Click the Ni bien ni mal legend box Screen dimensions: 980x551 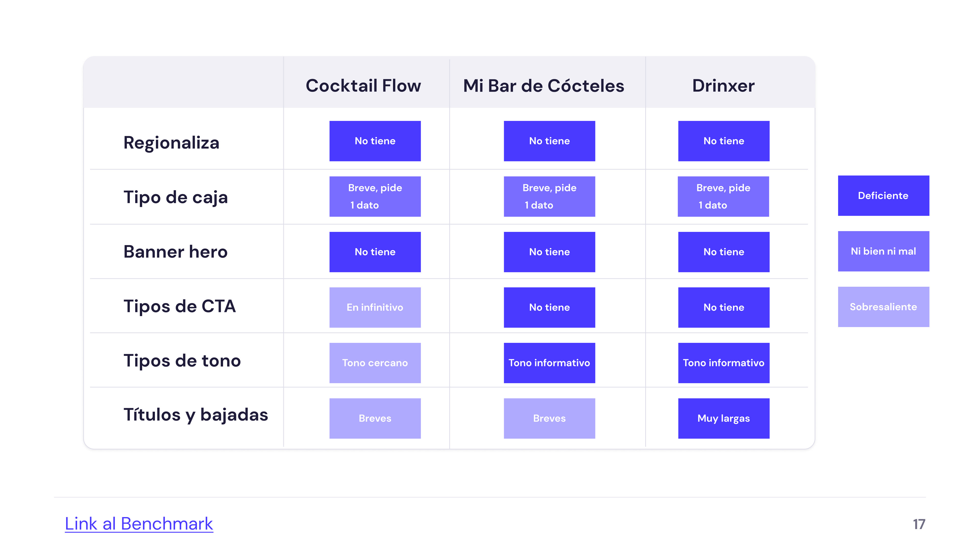[883, 251]
